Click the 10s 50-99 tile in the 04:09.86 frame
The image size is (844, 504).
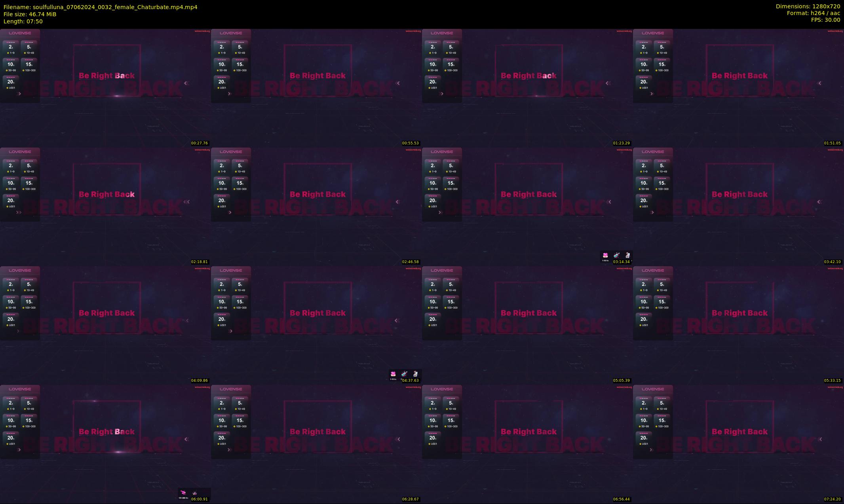tap(11, 303)
